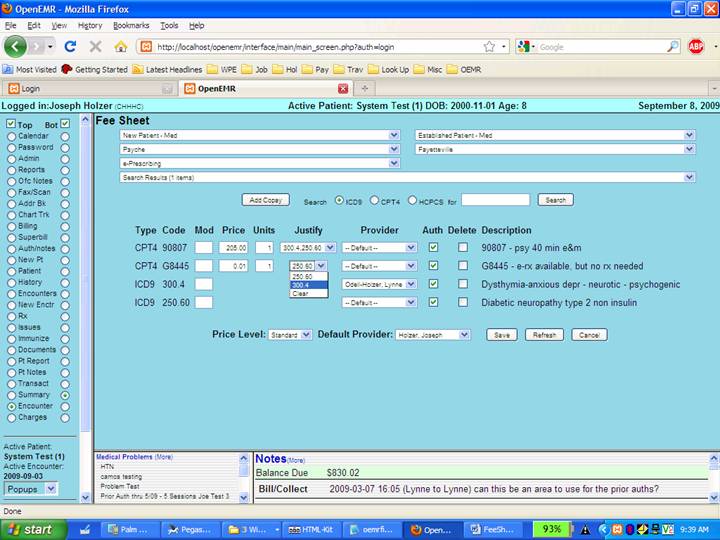Choose 300.4 in the justify list
Viewport: 720px width, 540px height.
coord(301,285)
